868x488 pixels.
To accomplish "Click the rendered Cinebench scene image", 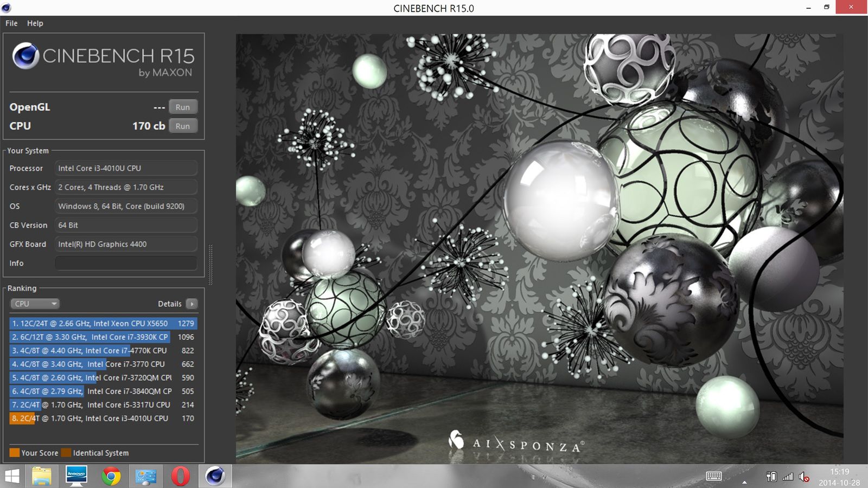I will click(539, 249).
